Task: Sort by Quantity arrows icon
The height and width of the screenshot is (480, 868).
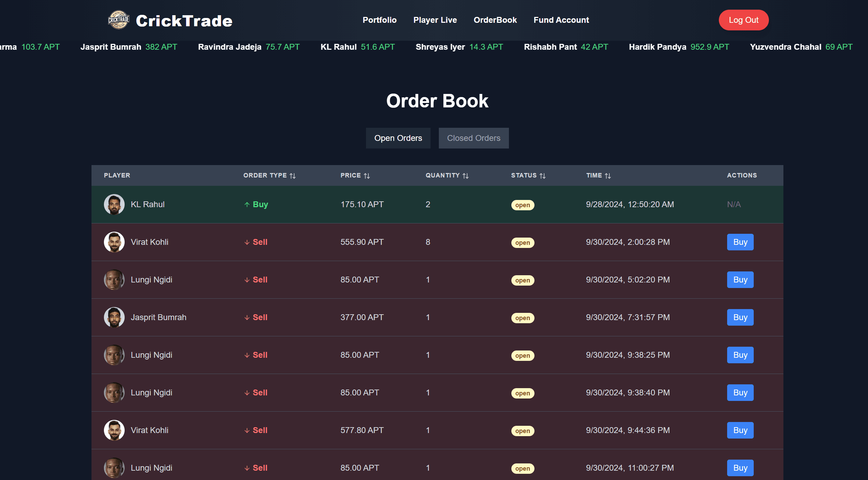Action: [x=466, y=176]
